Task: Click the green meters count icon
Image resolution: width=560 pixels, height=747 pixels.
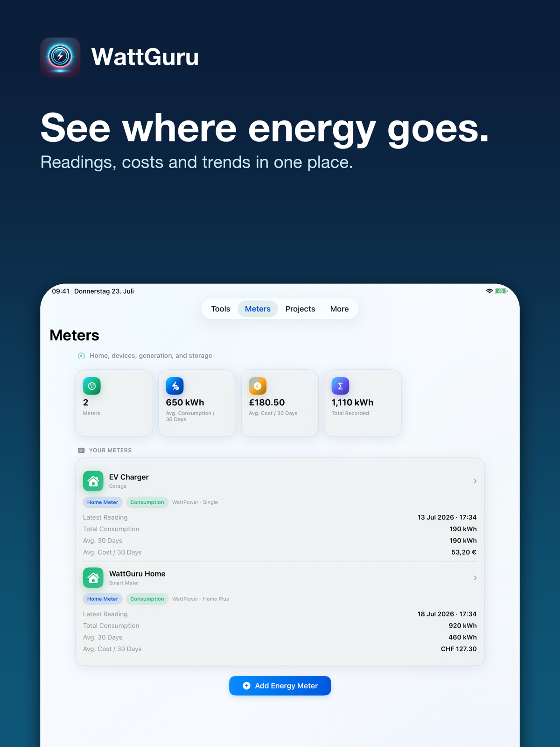Action: point(92,386)
